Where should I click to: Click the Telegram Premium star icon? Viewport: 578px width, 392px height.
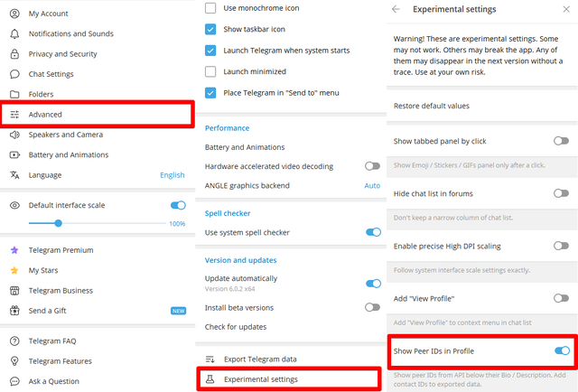pyautogui.click(x=14, y=250)
